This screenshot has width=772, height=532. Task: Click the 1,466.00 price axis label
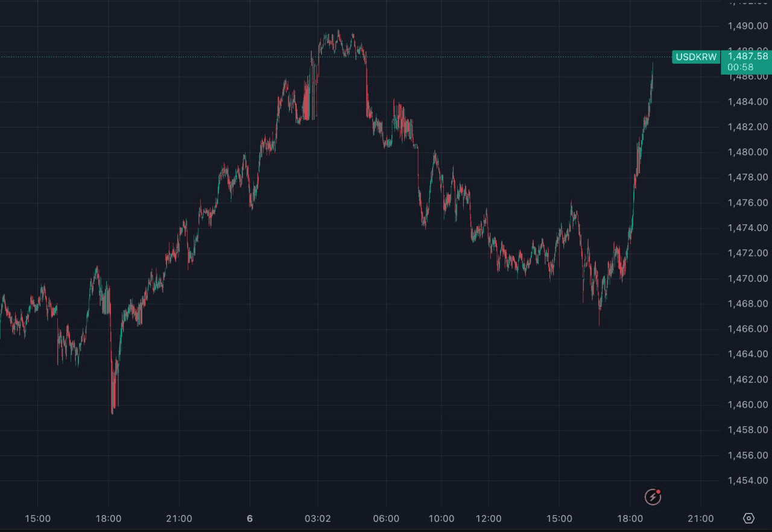[x=748, y=329]
